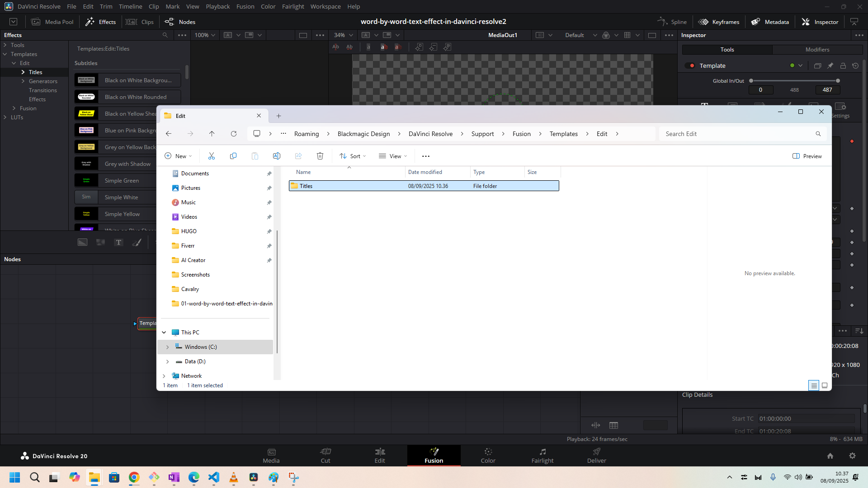Viewport: 868px width, 488px height.
Task: Toggle the Explorer Preview pane
Action: (x=807, y=156)
